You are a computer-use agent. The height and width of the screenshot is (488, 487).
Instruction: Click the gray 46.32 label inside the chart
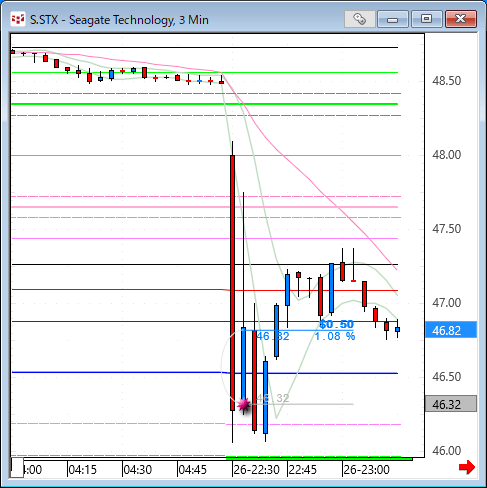(273, 398)
